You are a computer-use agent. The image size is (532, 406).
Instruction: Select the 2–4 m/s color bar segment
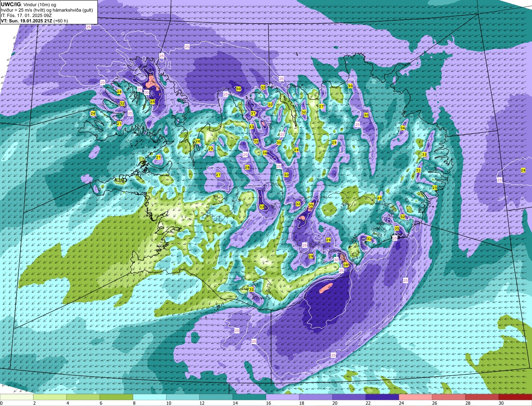pos(50,397)
